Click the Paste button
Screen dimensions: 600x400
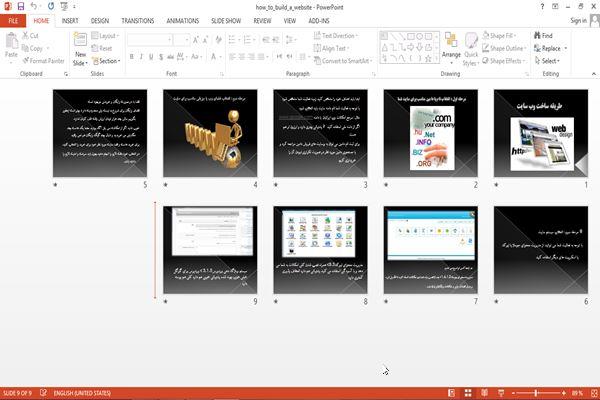11,45
